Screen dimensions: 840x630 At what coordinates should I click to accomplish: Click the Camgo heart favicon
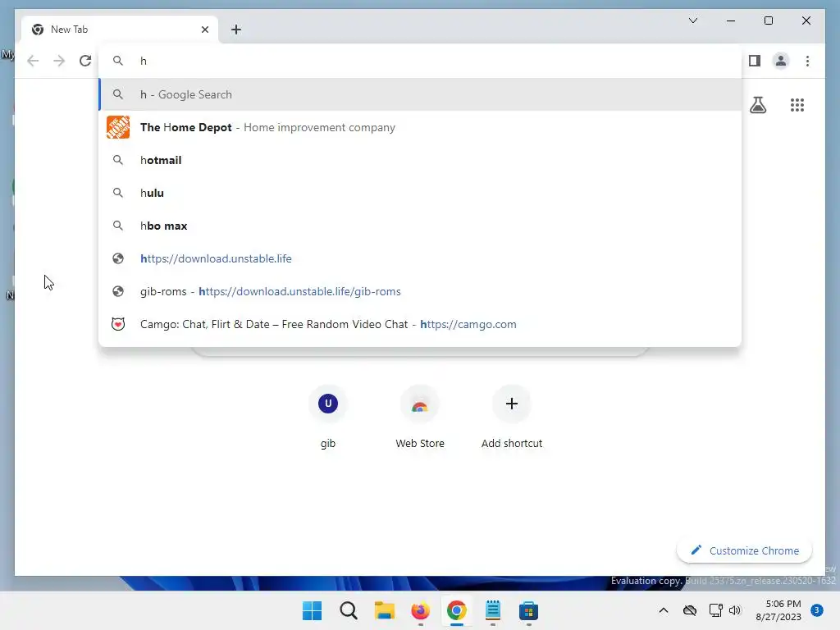pyautogui.click(x=118, y=324)
